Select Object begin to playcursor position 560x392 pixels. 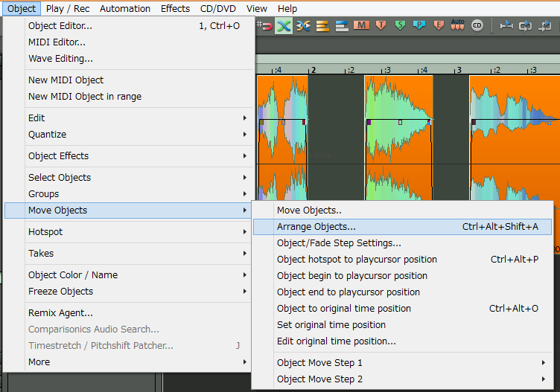[402, 276]
